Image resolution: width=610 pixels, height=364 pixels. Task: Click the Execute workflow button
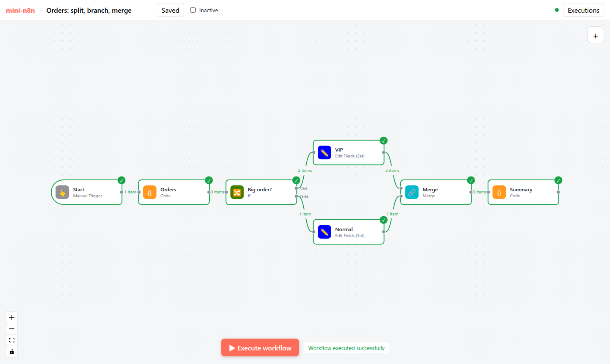260,348
